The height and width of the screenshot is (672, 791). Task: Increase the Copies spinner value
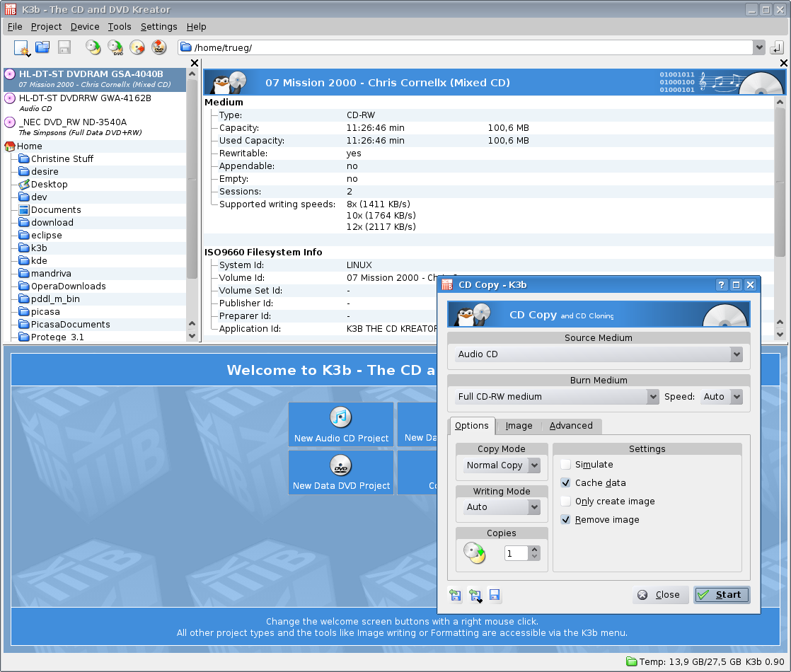pyautogui.click(x=535, y=550)
